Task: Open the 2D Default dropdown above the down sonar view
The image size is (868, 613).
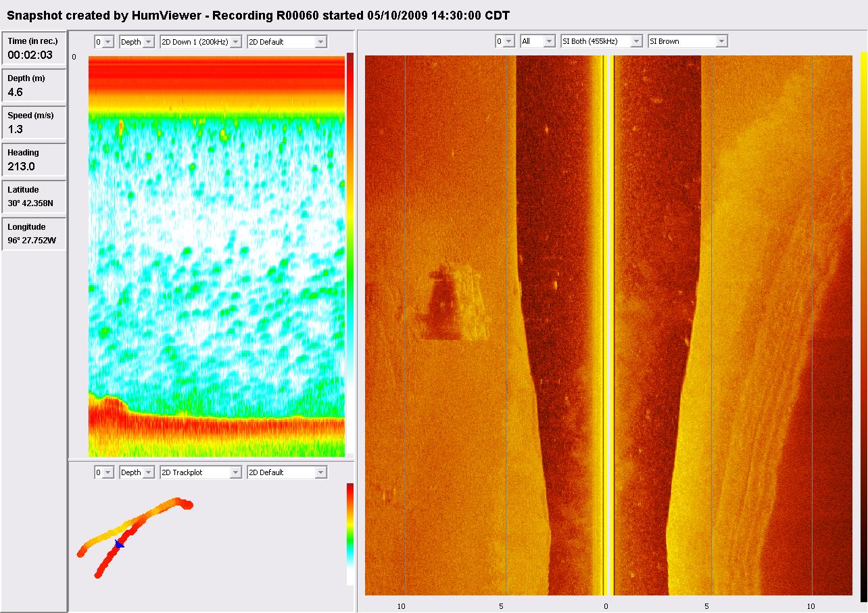Action: pos(287,42)
